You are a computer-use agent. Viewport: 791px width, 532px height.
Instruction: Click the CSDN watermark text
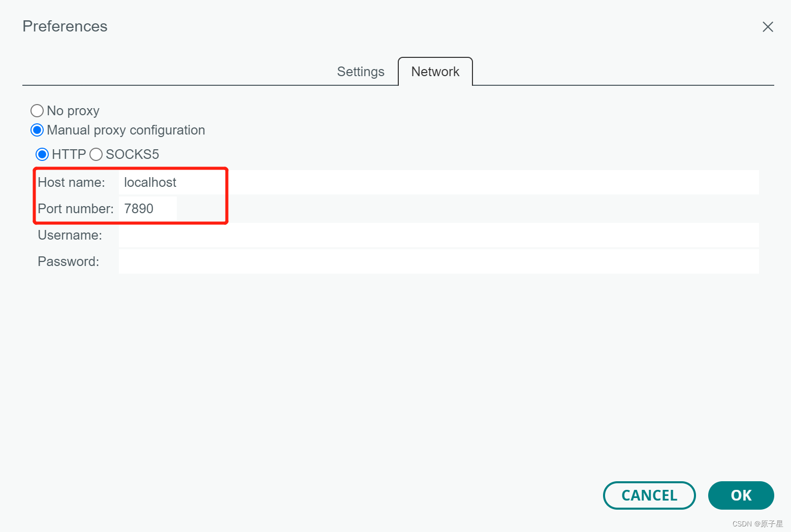[756, 524]
